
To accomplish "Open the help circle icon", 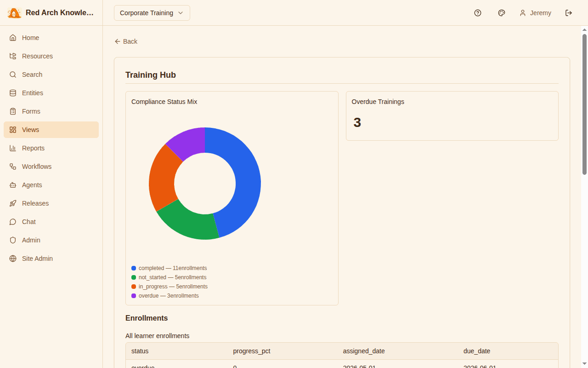I will coord(478,13).
